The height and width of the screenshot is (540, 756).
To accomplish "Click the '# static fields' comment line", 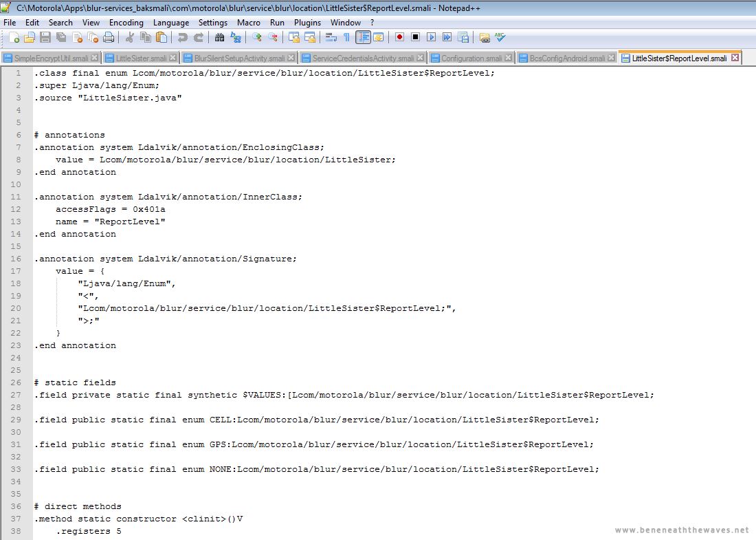I will point(75,382).
